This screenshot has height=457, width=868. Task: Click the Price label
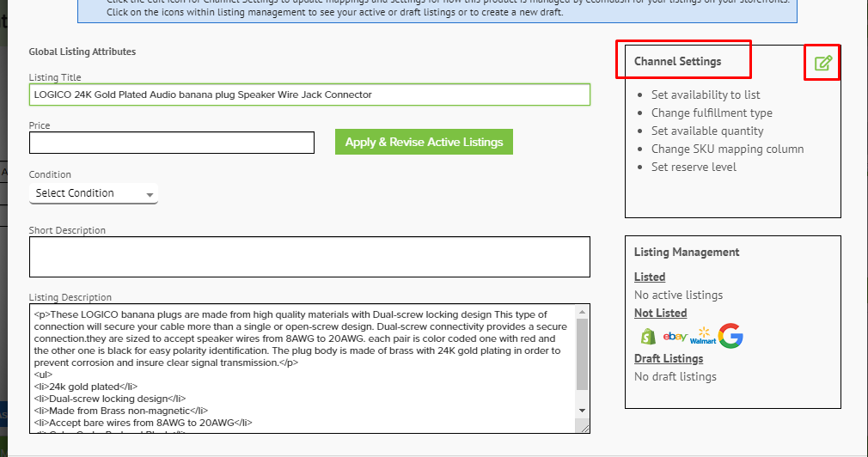40,125
